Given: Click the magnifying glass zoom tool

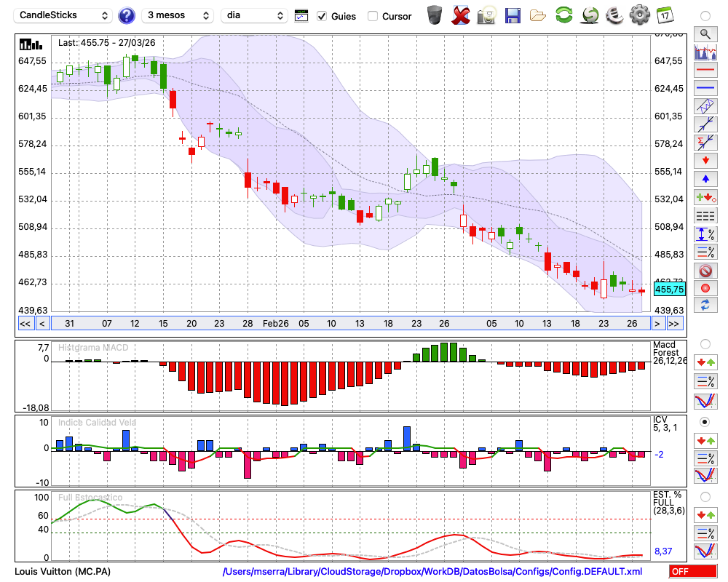Looking at the screenshot, I should pos(705,33).
